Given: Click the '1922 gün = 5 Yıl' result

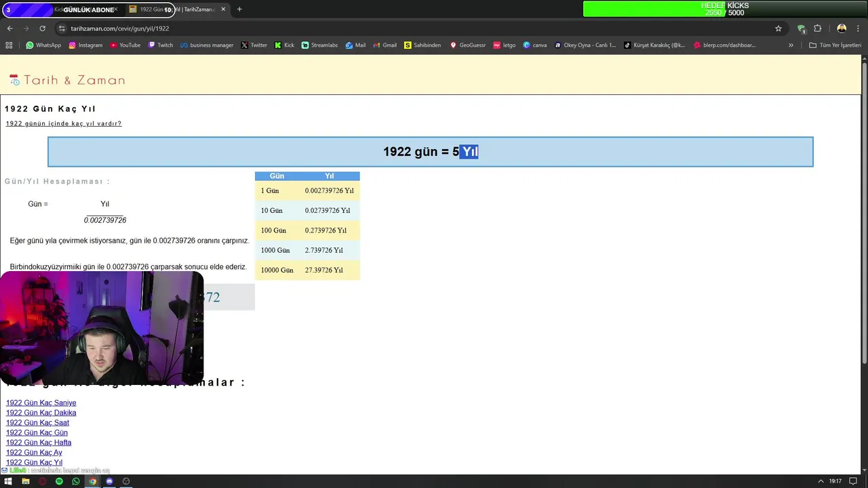Looking at the screenshot, I should coord(431,152).
